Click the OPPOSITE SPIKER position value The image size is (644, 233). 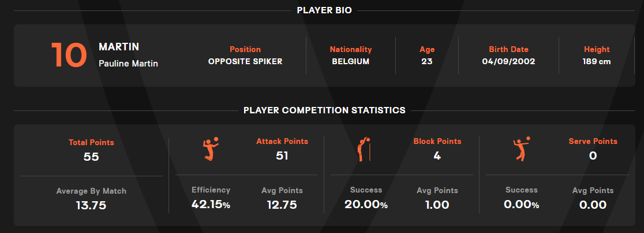tap(245, 61)
